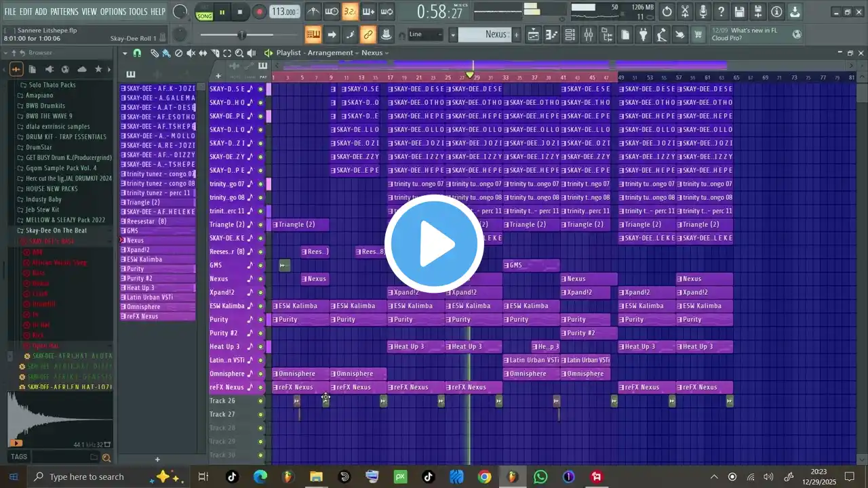This screenshot has width=868, height=488.
Task: Open the Nexus pattern selector
Action: (x=484, y=35)
